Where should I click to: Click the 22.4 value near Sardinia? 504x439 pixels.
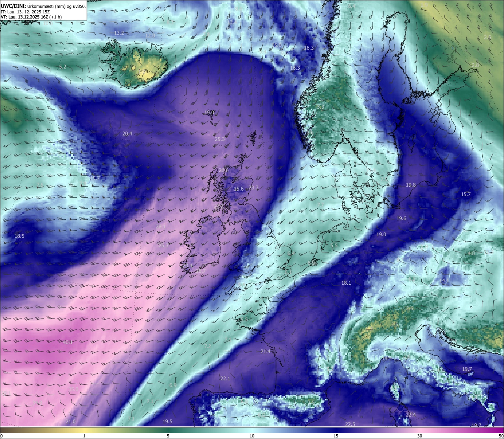tap(411, 415)
